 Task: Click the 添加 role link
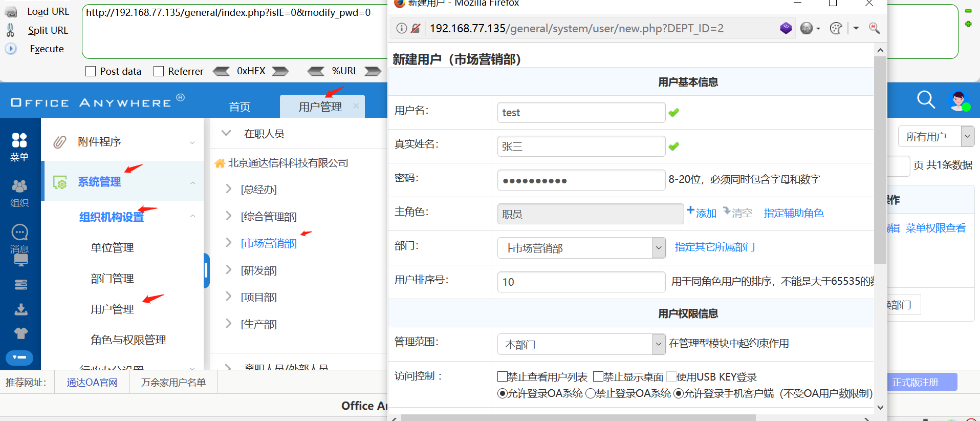702,213
